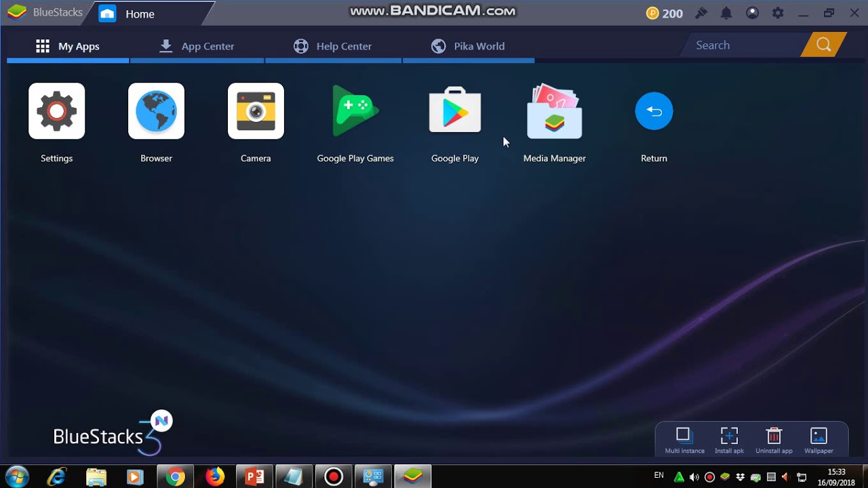The height and width of the screenshot is (488, 868).
Task: Launch the Browser app
Action: click(156, 111)
